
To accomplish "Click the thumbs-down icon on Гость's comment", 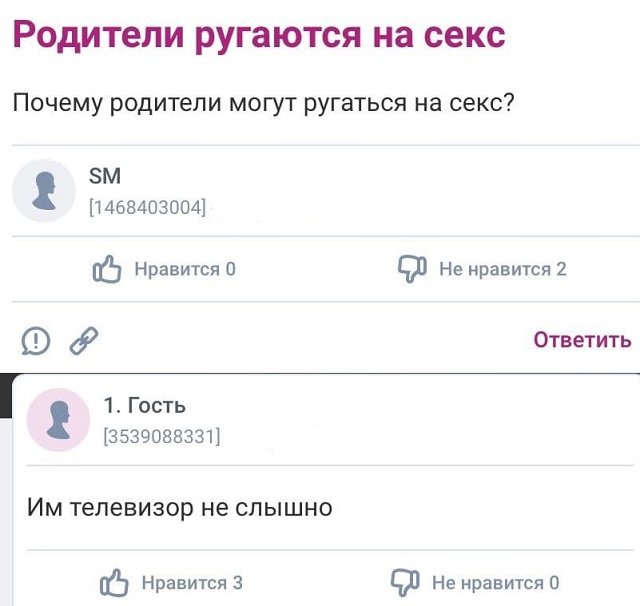I will click(x=405, y=582).
